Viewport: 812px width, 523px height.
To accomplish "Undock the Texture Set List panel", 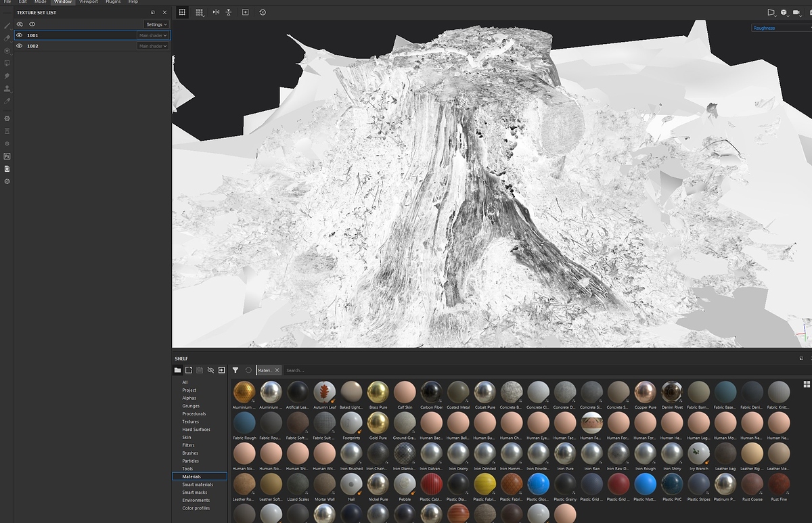I will 153,12.
